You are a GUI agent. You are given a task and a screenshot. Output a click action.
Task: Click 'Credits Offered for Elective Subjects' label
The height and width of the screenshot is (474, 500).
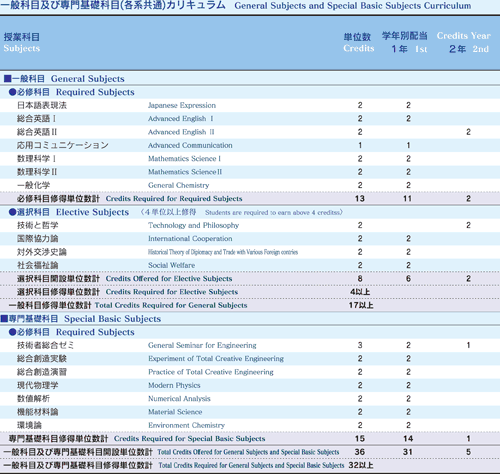(x=169, y=279)
